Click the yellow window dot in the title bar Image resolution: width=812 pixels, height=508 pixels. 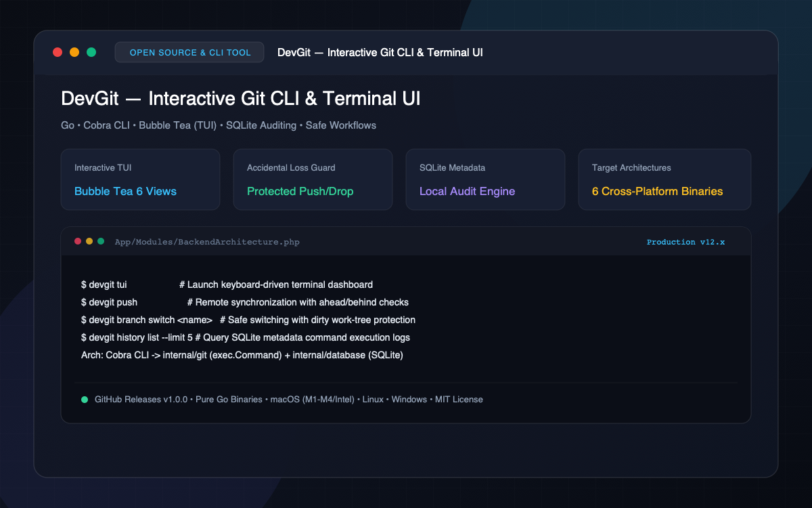74,52
